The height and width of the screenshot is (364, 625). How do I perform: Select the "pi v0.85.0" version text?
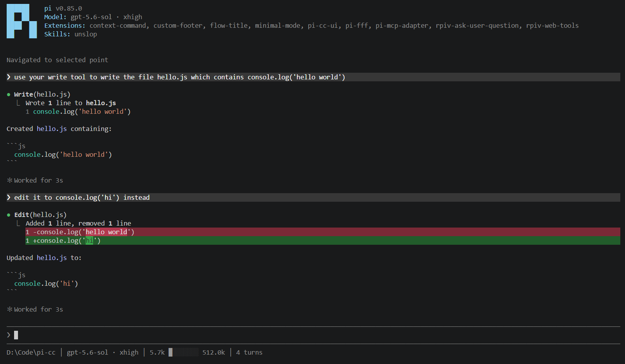[63, 8]
